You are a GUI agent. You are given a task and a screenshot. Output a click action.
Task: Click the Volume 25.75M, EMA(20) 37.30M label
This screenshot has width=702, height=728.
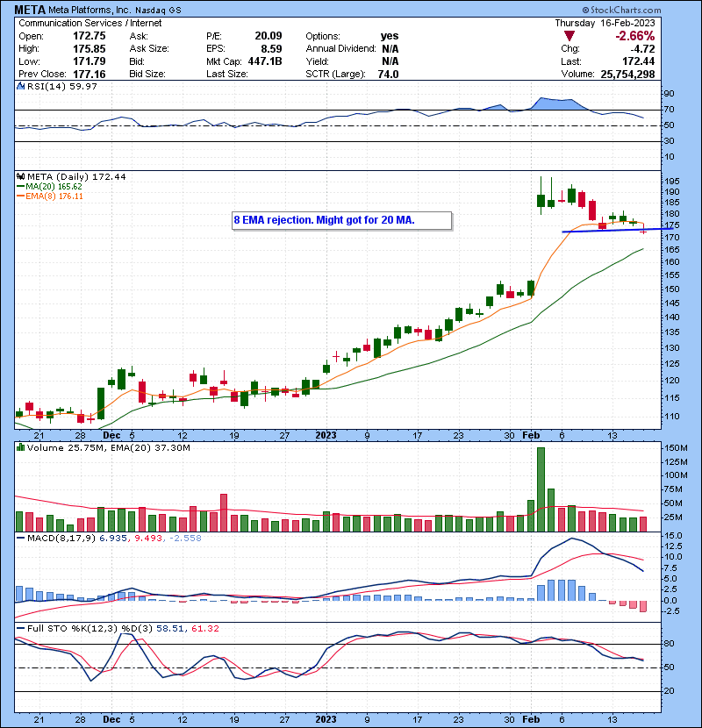109,447
